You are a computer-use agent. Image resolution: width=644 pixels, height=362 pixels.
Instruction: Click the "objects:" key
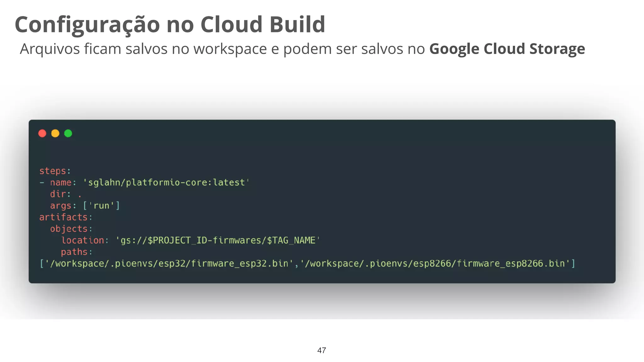click(x=71, y=229)
